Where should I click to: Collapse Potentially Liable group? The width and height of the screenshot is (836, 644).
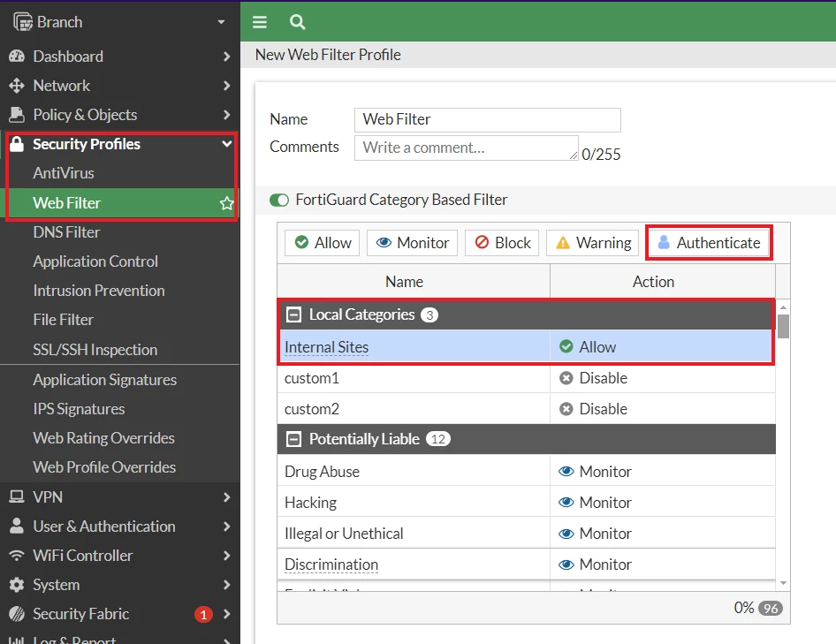point(293,439)
